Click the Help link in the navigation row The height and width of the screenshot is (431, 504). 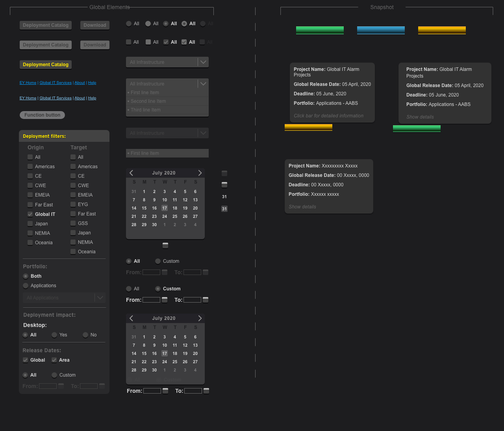pos(92,82)
